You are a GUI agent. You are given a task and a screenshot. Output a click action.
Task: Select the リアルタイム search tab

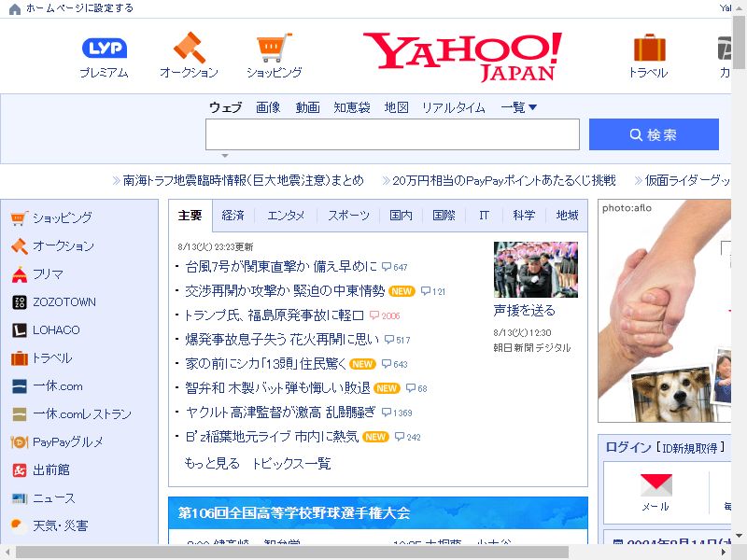click(454, 107)
